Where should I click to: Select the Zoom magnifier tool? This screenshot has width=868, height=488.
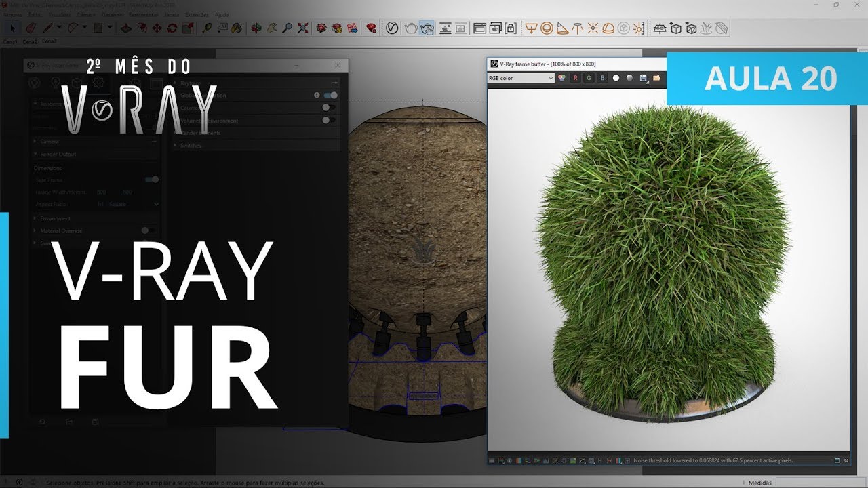pos(288,28)
